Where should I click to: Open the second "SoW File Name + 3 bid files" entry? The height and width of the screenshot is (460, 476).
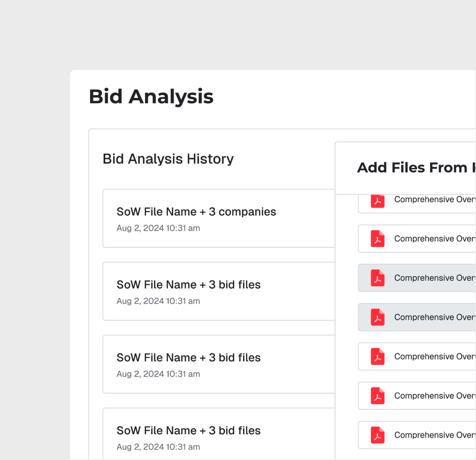219,291
